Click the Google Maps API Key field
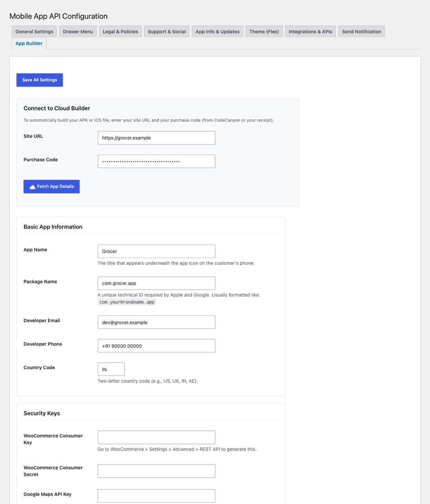 click(156, 496)
